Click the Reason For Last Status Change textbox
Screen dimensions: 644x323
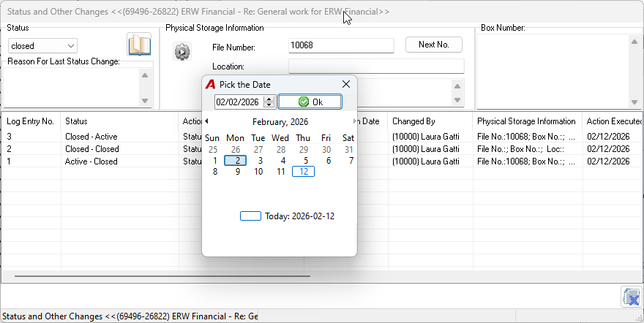[72, 87]
